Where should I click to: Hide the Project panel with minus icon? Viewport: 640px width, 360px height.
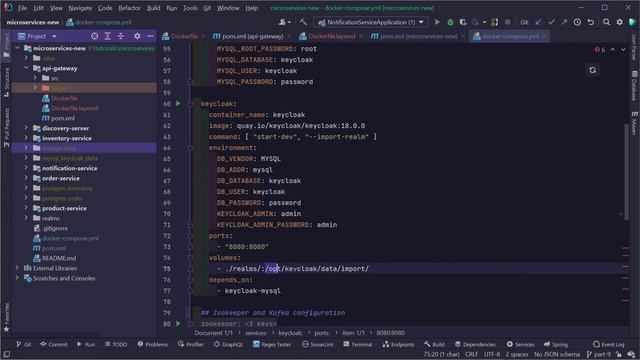coord(150,36)
